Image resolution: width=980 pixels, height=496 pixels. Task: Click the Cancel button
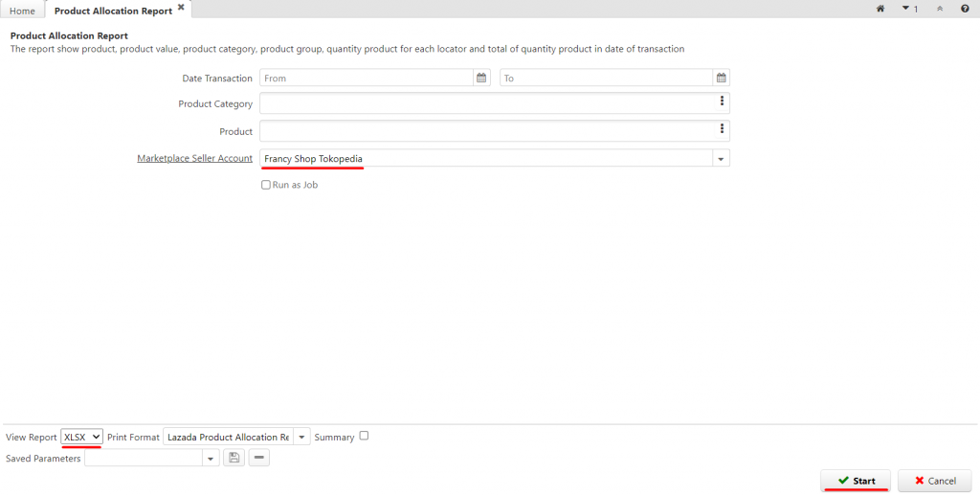click(934, 481)
